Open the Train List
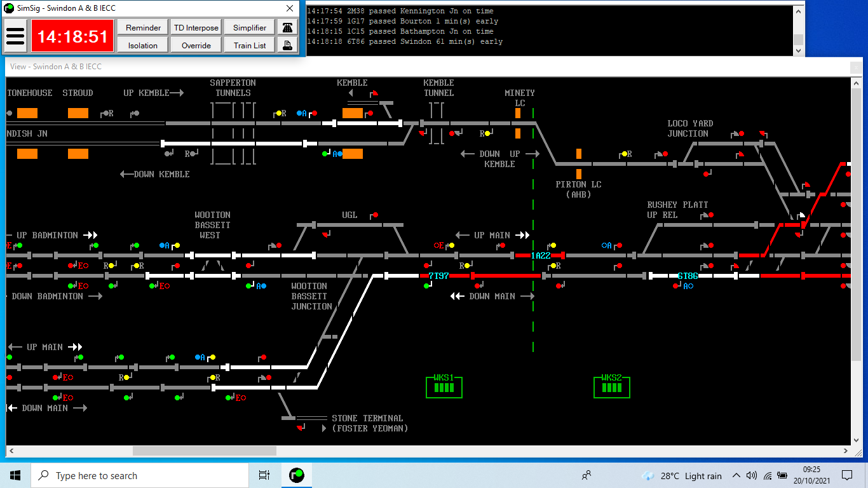Viewport: 868px width, 488px height. [x=250, y=45]
